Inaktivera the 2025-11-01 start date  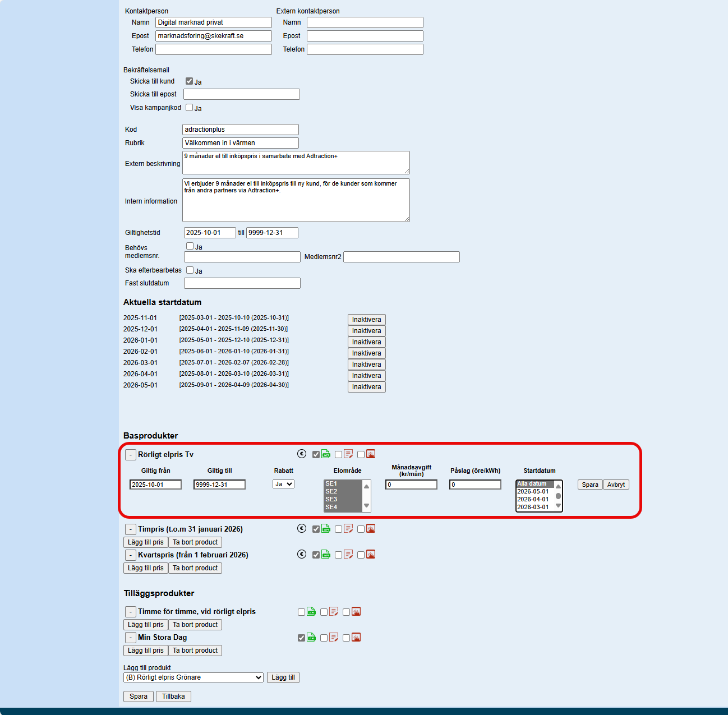(366, 320)
